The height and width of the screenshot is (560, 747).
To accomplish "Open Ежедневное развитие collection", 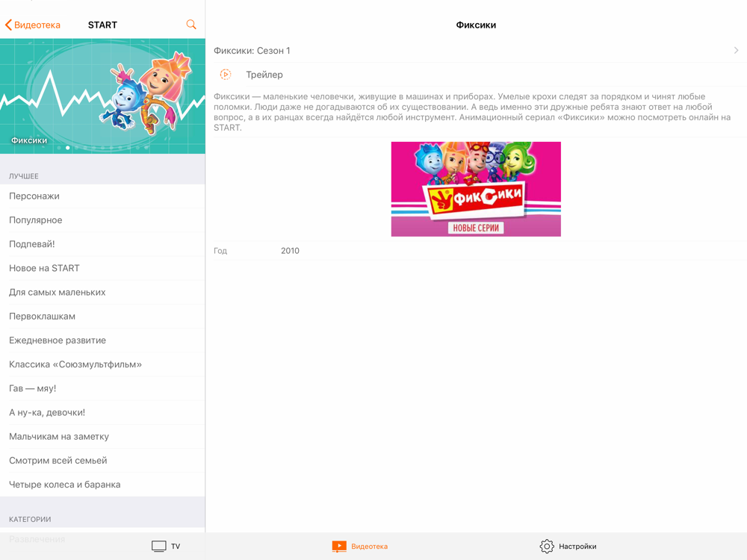I will tap(102, 340).
